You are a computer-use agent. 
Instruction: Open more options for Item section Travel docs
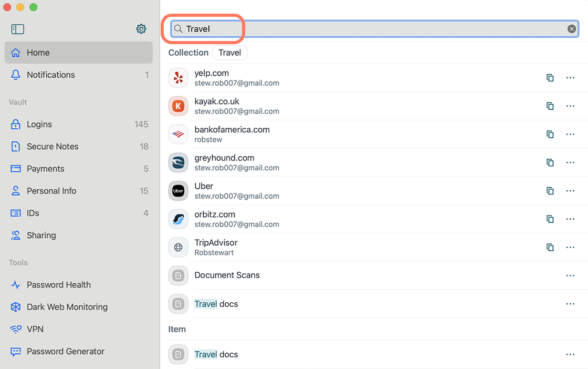pyautogui.click(x=570, y=354)
